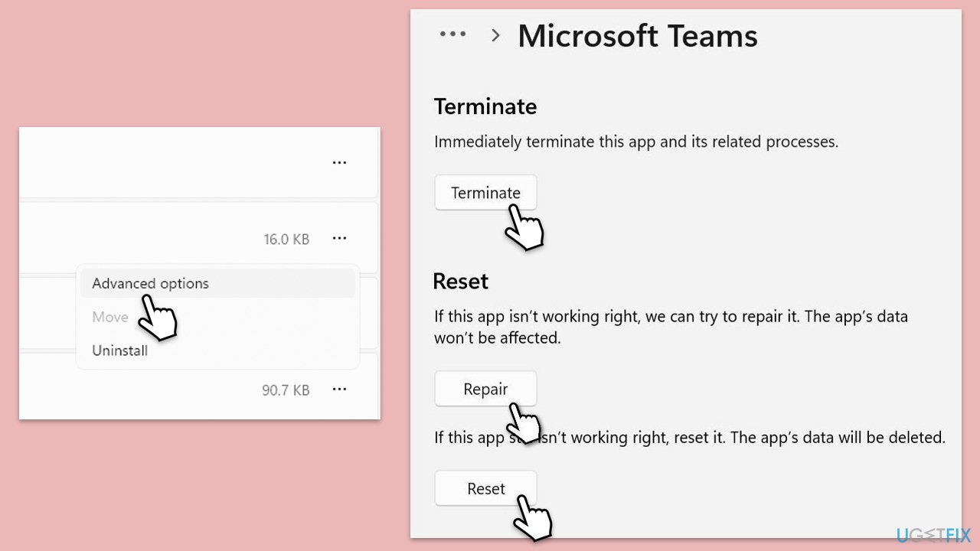The image size is (980, 551).
Task: Click the breadcrumb chevron before Microsoft Teams
Action: point(495,35)
